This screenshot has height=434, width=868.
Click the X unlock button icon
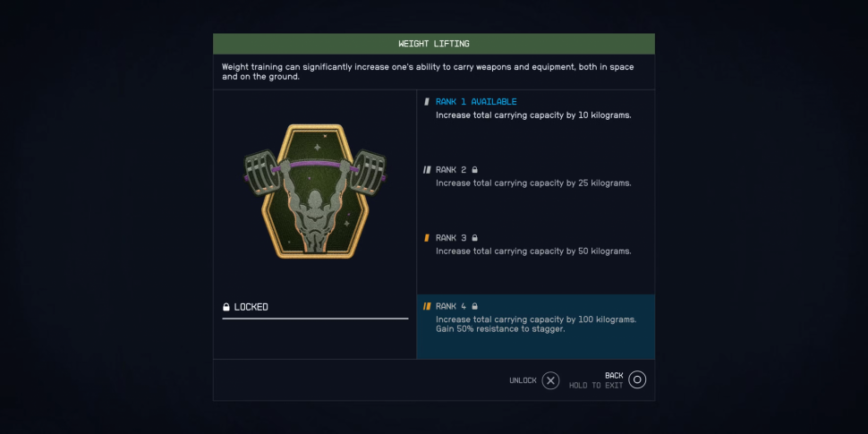550,380
